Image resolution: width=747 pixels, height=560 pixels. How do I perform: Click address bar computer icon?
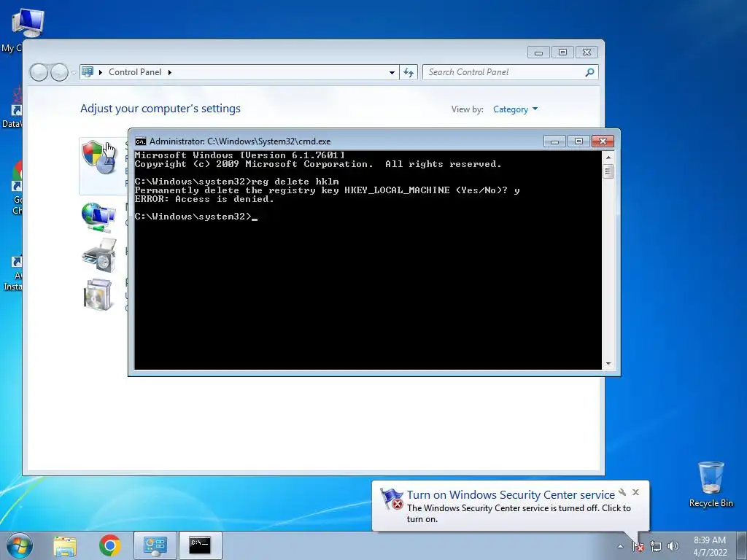click(88, 72)
